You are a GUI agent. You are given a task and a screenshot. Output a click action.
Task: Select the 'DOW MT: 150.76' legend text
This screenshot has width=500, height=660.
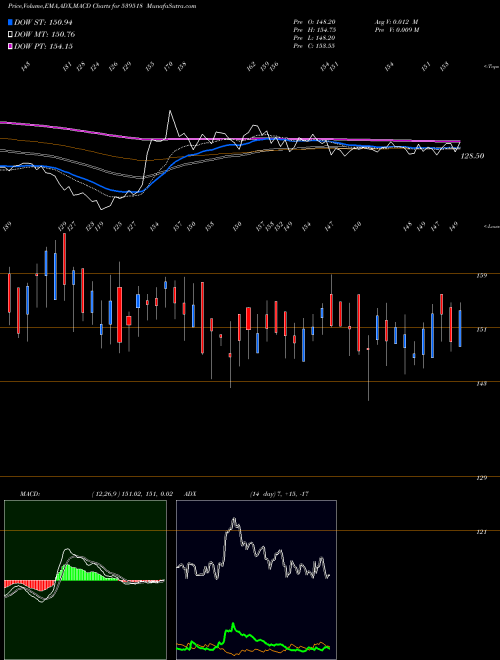point(45,35)
